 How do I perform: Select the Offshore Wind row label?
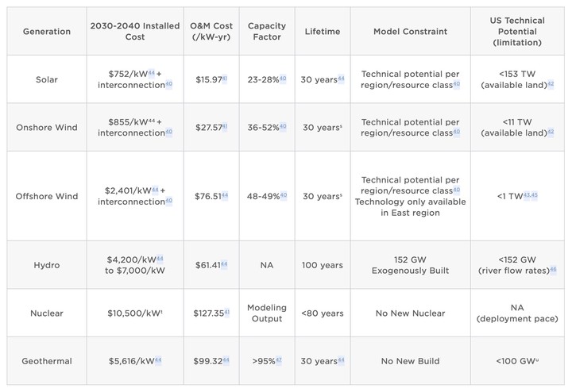tap(47, 196)
